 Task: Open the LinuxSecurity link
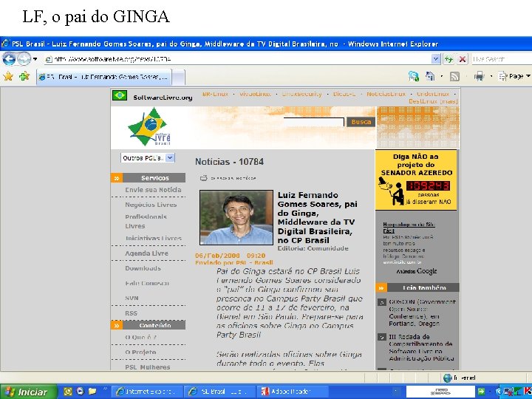[x=301, y=94]
